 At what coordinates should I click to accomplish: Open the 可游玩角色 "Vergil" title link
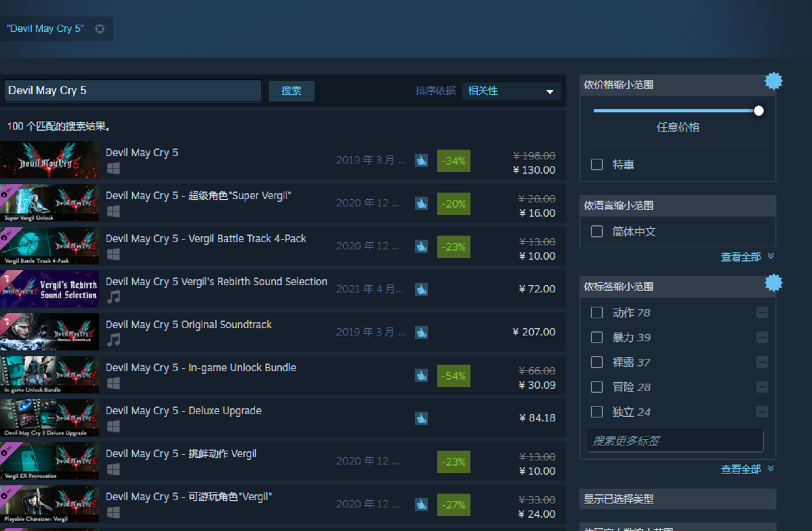[x=189, y=497]
